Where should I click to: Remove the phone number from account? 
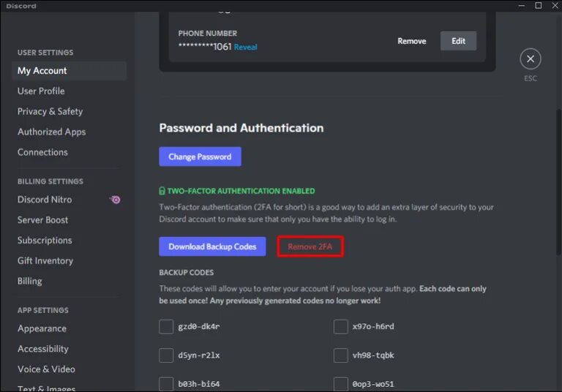tap(411, 41)
